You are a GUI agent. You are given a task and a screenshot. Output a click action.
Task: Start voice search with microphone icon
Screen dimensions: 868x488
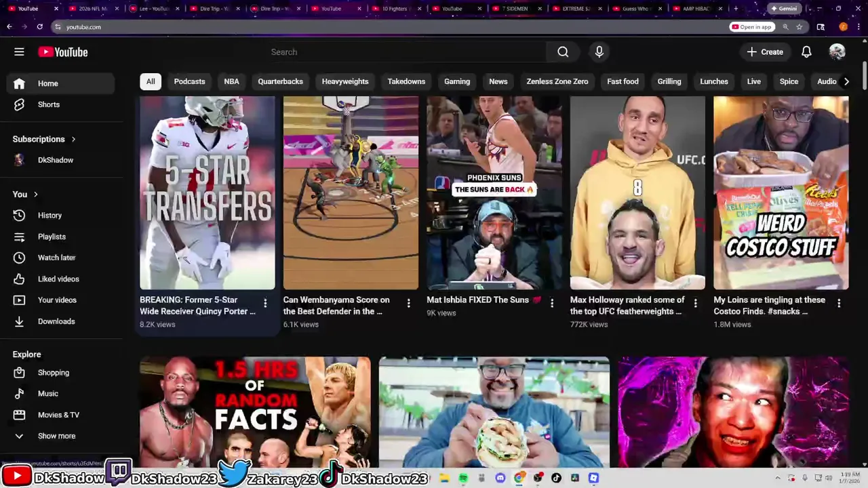(x=599, y=52)
